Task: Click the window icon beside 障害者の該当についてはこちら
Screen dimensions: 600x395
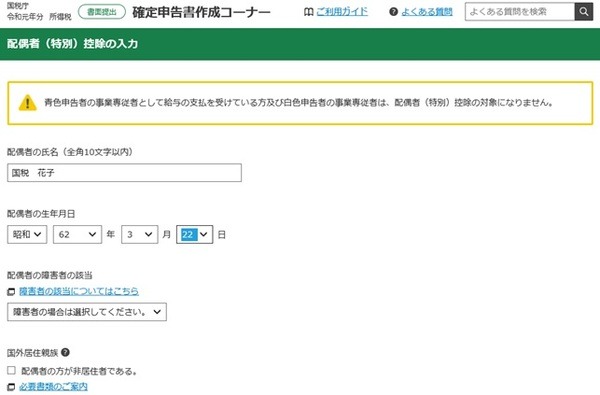Action: point(11,292)
